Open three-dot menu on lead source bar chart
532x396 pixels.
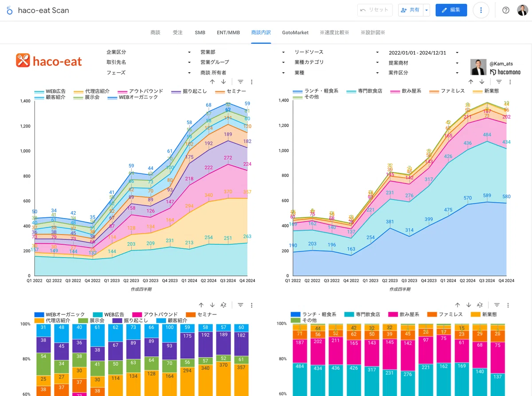click(x=251, y=305)
